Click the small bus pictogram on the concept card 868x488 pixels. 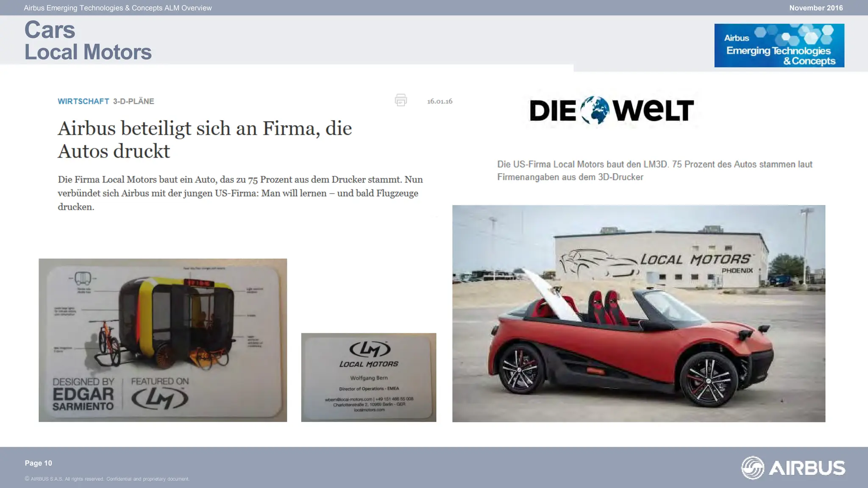pos(83,278)
